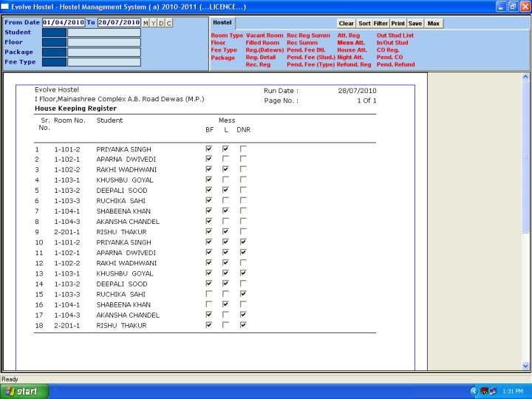The width and height of the screenshot is (532, 399).
Task: Open Pend. Fee (Stud.) report
Action: point(311,58)
